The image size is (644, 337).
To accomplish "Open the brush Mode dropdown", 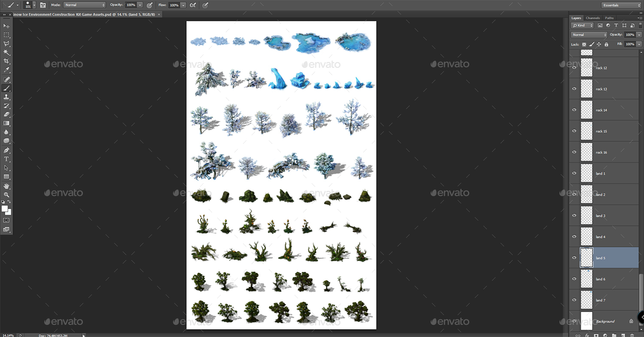I will pyautogui.click(x=84, y=5).
